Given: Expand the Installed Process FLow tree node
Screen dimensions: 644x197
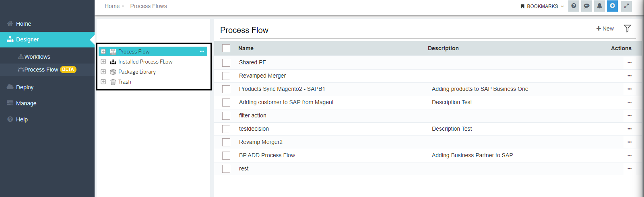Looking at the screenshot, I should pyautogui.click(x=103, y=62).
